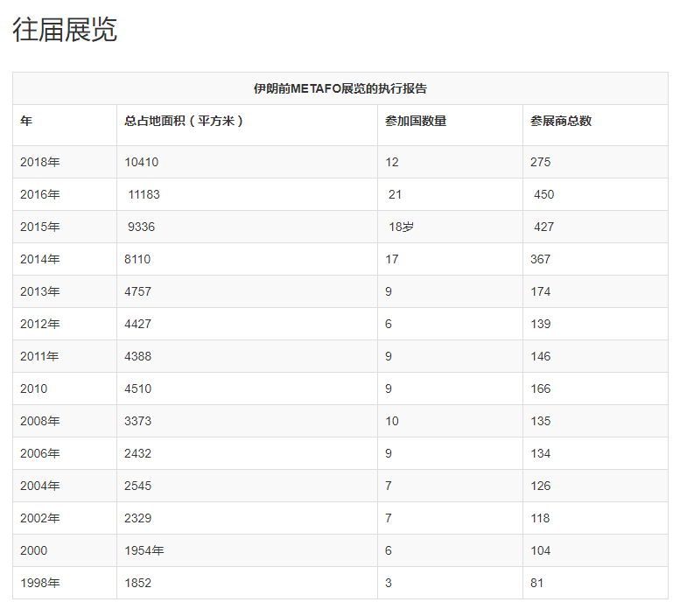The width and height of the screenshot is (673, 616).
Task: Click exhibitor count 146 for 2011
Action: pos(541,356)
